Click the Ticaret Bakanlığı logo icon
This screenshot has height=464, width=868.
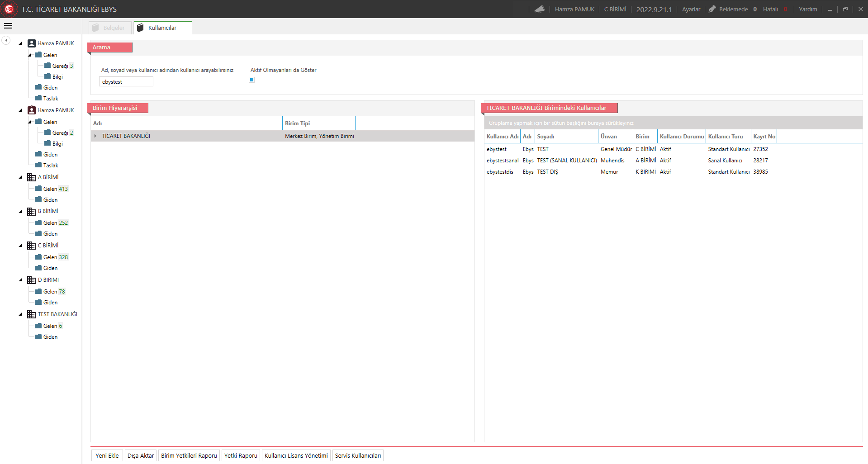9,9
